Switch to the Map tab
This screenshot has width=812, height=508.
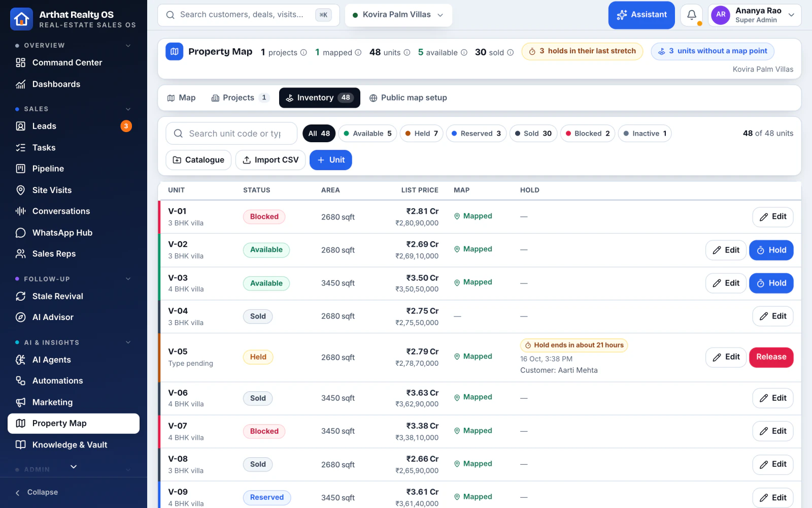click(x=181, y=98)
